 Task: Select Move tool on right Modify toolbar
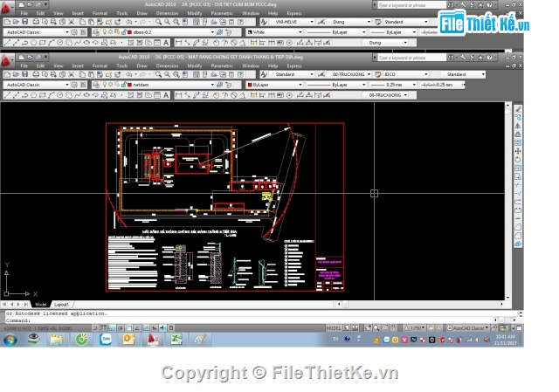coord(518,151)
